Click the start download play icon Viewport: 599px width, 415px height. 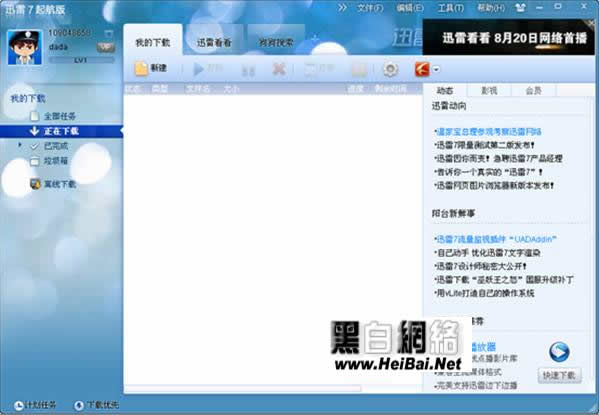point(198,69)
